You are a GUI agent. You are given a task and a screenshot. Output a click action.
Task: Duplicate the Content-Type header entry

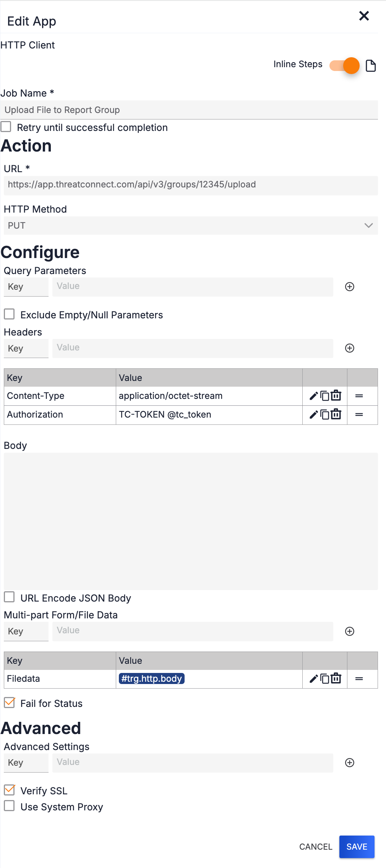[324, 396]
